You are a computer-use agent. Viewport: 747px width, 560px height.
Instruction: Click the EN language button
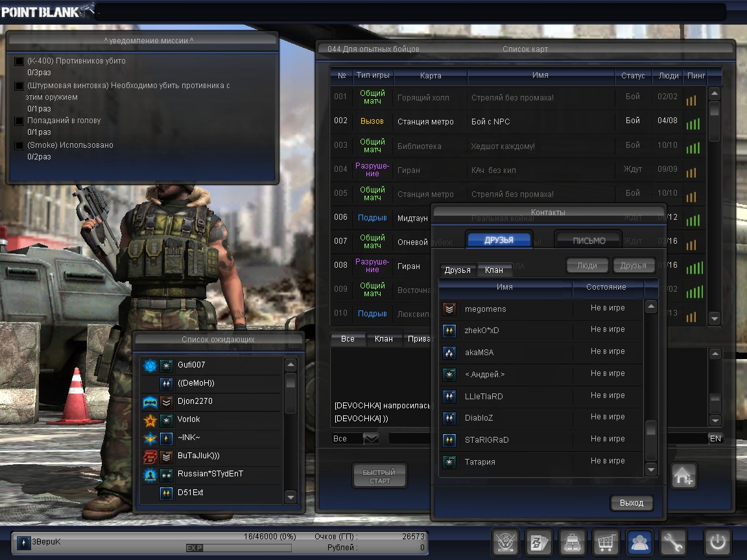click(715, 439)
